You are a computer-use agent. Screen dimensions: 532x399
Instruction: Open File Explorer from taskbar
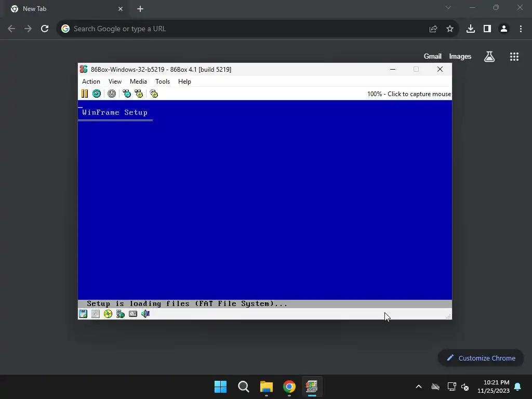click(x=267, y=387)
